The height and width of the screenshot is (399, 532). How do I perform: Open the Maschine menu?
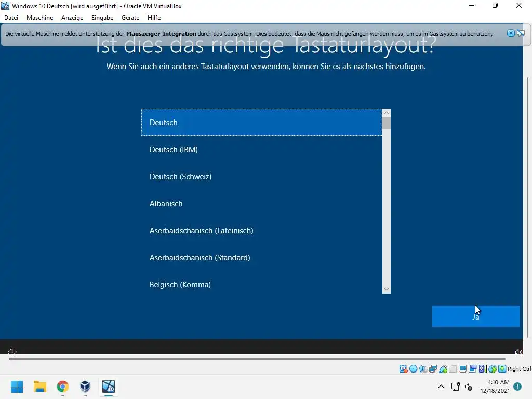tap(39, 17)
